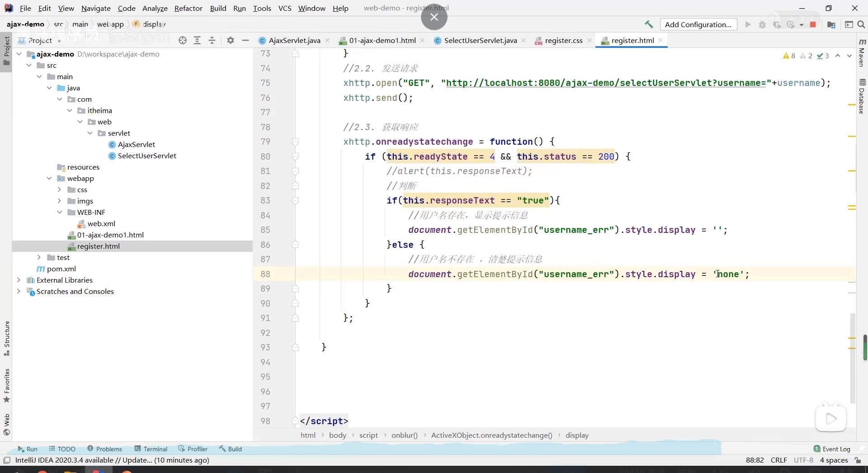Open the Refactor menu

[188, 8]
